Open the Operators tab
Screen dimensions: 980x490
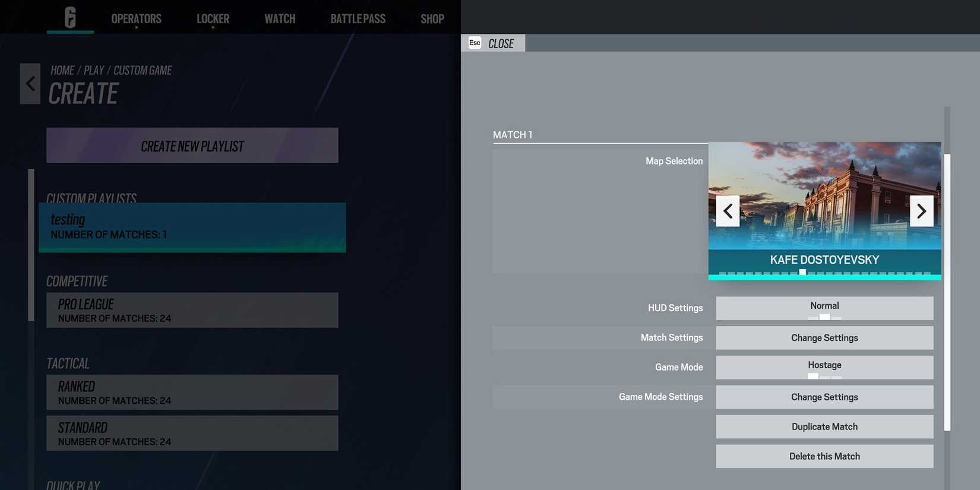[136, 18]
